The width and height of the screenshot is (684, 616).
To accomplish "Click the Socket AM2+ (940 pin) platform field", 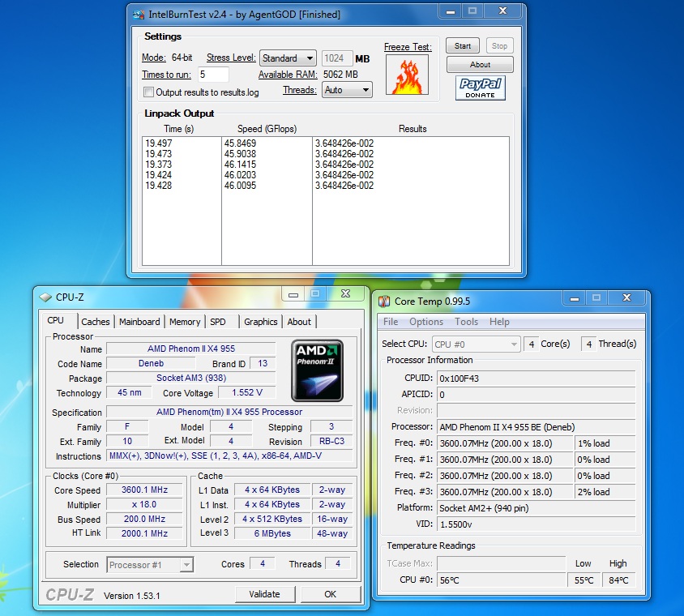I will [537, 508].
